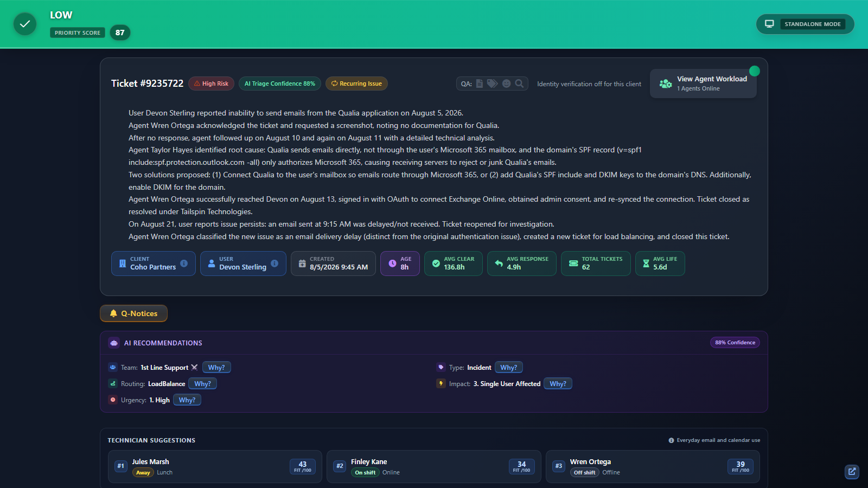Click the robot icon beside AI Recommendations
The height and width of the screenshot is (488, 868).
(114, 343)
